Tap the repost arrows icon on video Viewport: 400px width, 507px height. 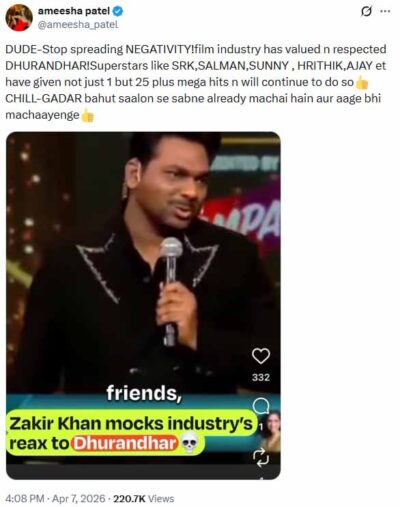261,457
